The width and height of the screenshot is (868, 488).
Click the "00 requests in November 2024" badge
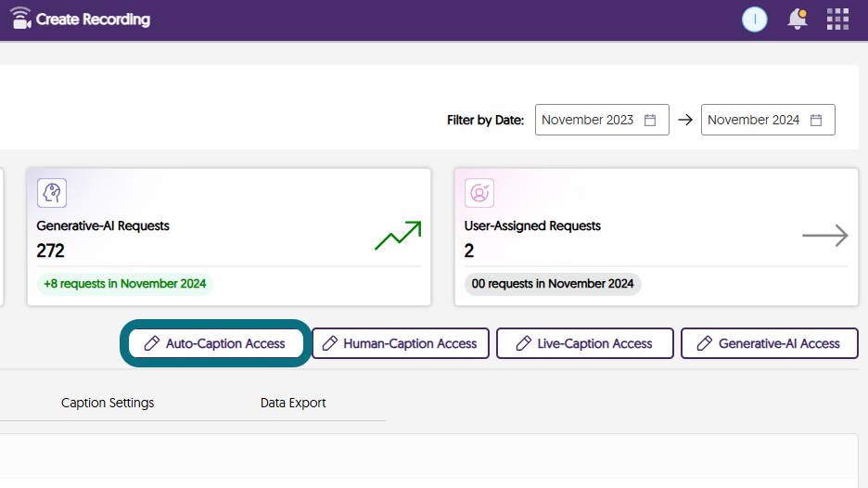point(553,284)
